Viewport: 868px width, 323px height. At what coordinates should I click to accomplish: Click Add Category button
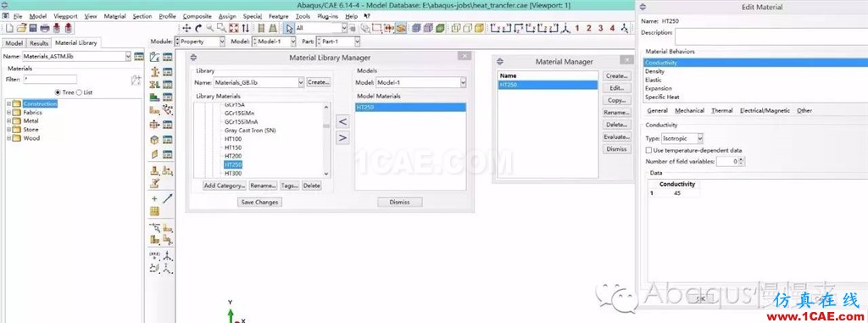coord(224,186)
